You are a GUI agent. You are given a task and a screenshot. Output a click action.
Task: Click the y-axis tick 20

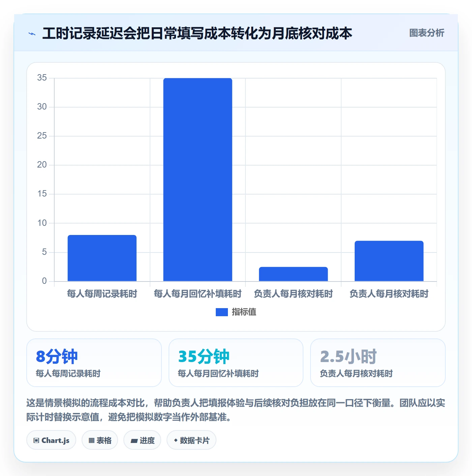(x=42, y=165)
